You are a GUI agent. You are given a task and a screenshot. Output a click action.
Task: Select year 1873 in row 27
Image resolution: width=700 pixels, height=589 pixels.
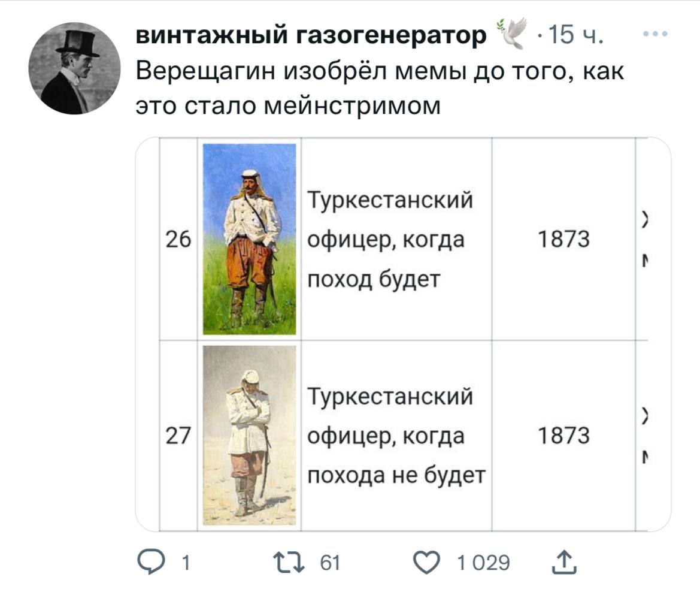tap(563, 436)
